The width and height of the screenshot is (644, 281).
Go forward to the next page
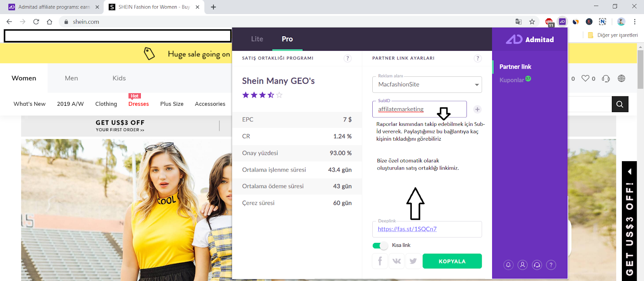tap(23, 22)
